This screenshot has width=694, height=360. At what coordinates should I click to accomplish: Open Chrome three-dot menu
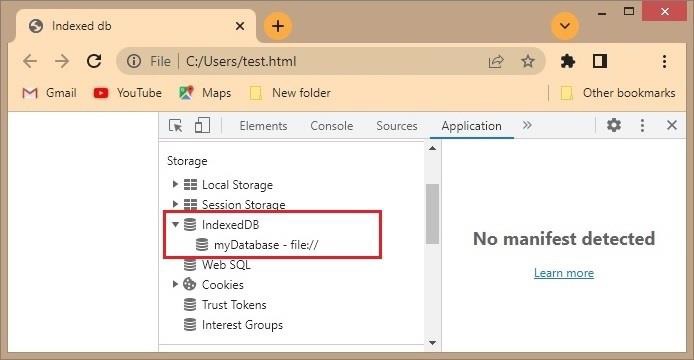[x=664, y=61]
